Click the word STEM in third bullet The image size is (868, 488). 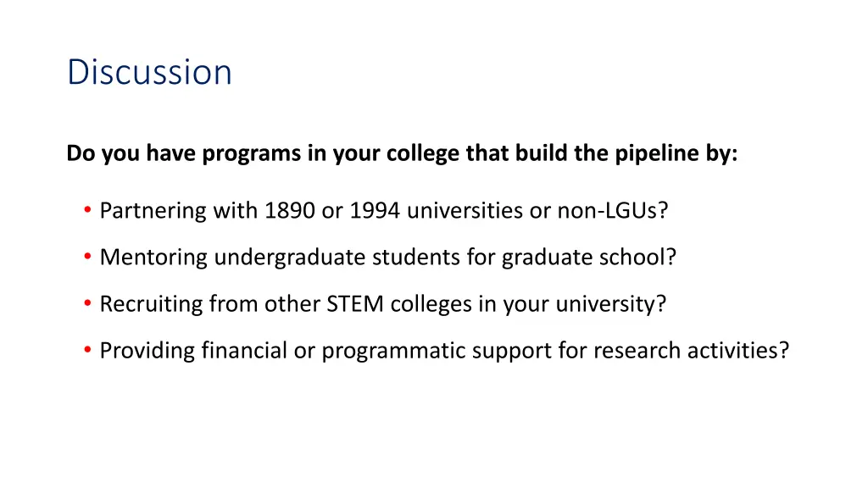tap(355, 304)
